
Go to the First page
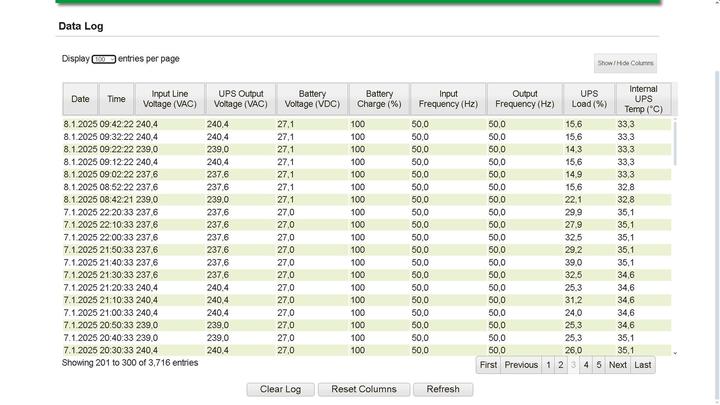pyautogui.click(x=488, y=365)
